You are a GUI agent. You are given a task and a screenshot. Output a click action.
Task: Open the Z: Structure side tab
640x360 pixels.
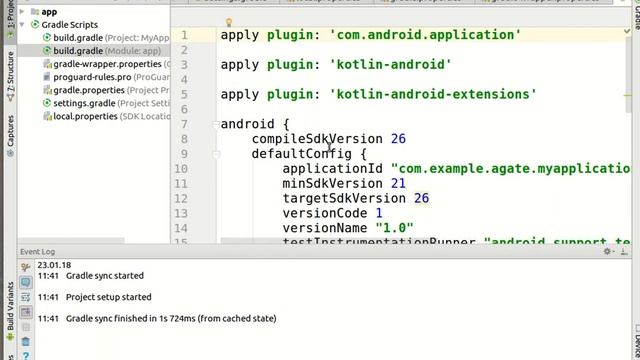[x=10, y=76]
